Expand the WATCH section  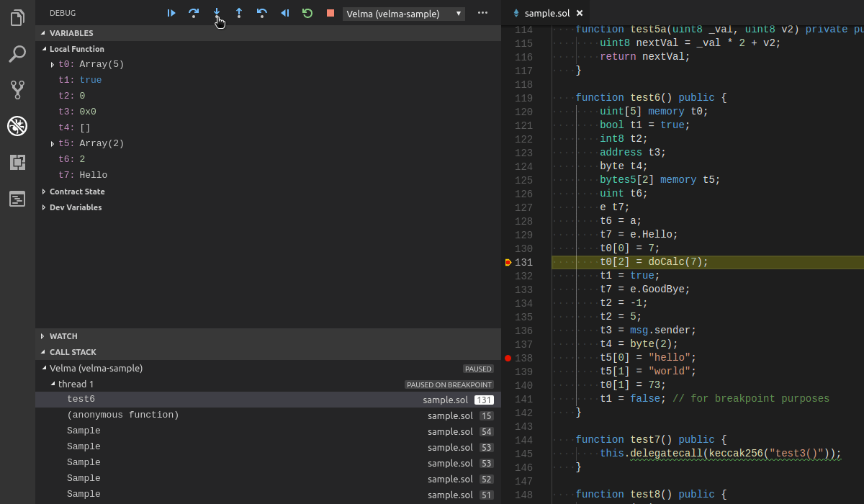click(x=63, y=336)
